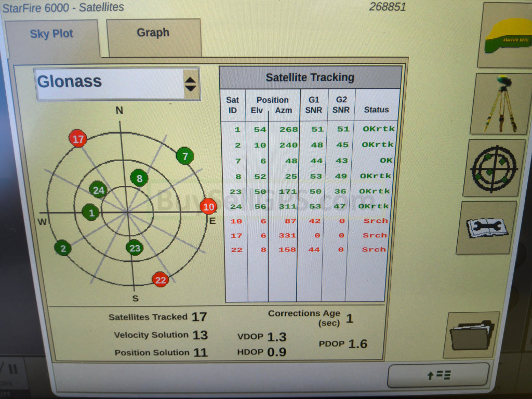
Task: Click the Satellite Tracking table title
Action: (310, 77)
